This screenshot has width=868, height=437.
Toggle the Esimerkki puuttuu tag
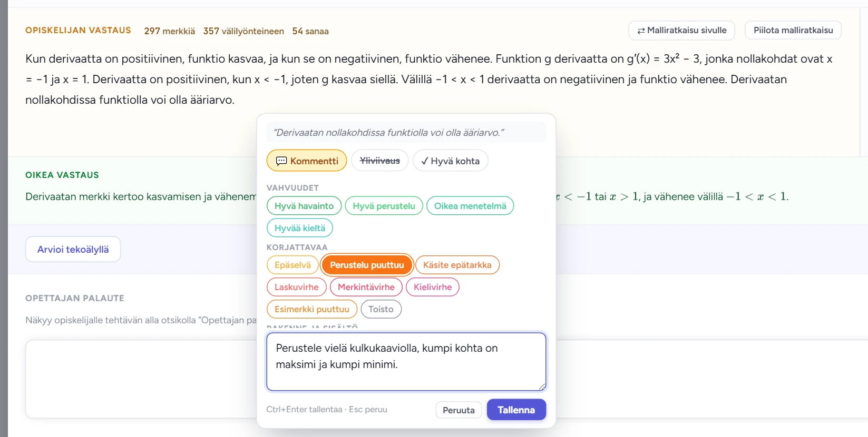312,309
